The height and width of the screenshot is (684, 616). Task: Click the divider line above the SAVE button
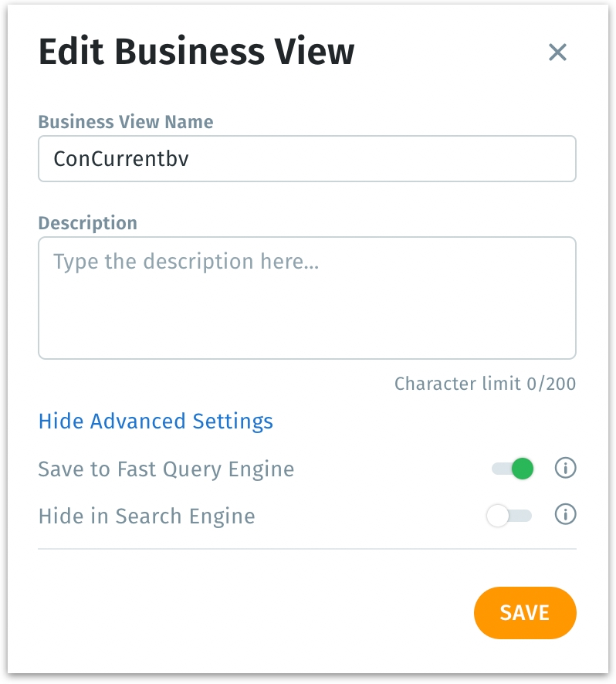(306, 549)
